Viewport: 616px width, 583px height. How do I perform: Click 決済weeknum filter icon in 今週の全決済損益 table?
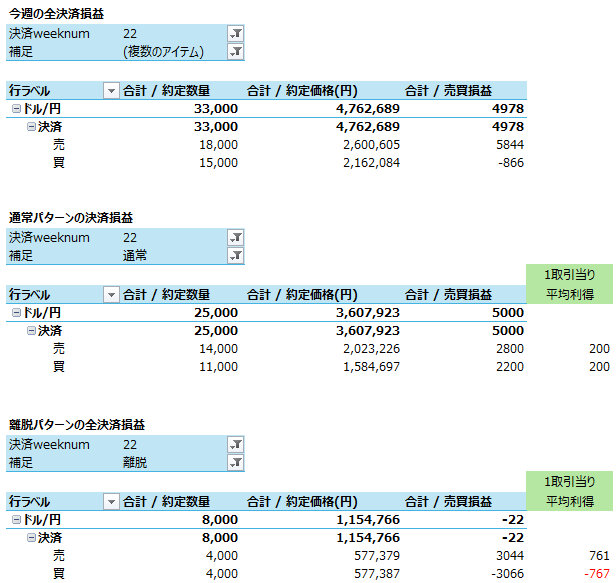235,34
